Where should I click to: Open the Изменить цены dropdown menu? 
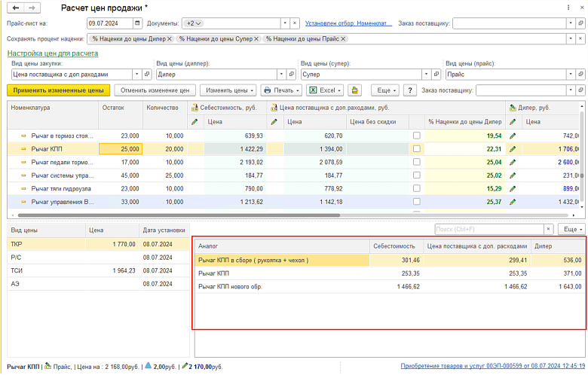click(228, 90)
